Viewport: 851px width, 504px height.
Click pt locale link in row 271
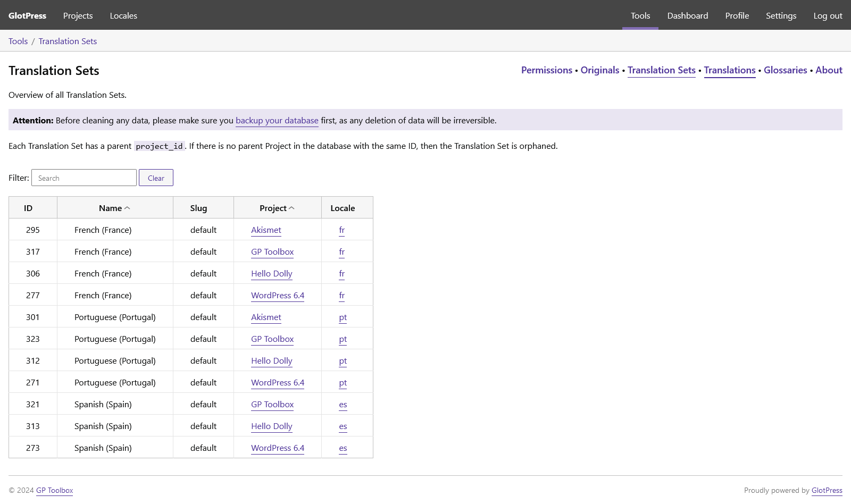(x=343, y=383)
